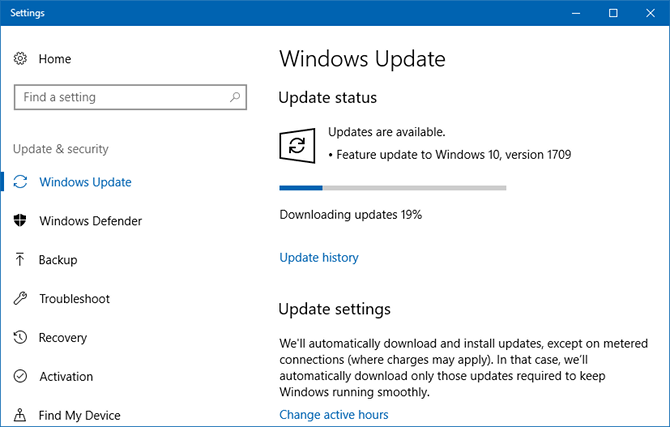Open the Windows Defender section
The height and width of the screenshot is (427, 670).
[x=91, y=221]
